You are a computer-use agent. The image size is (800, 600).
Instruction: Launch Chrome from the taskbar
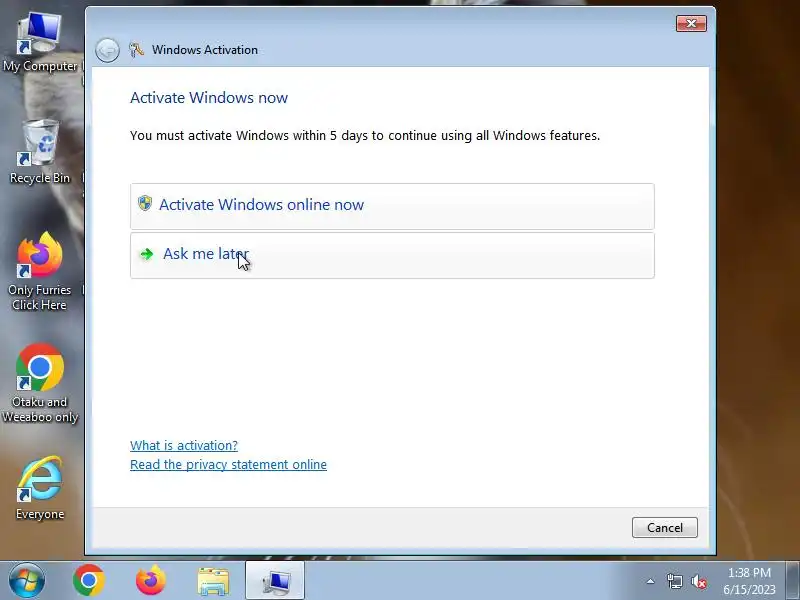(89, 581)
